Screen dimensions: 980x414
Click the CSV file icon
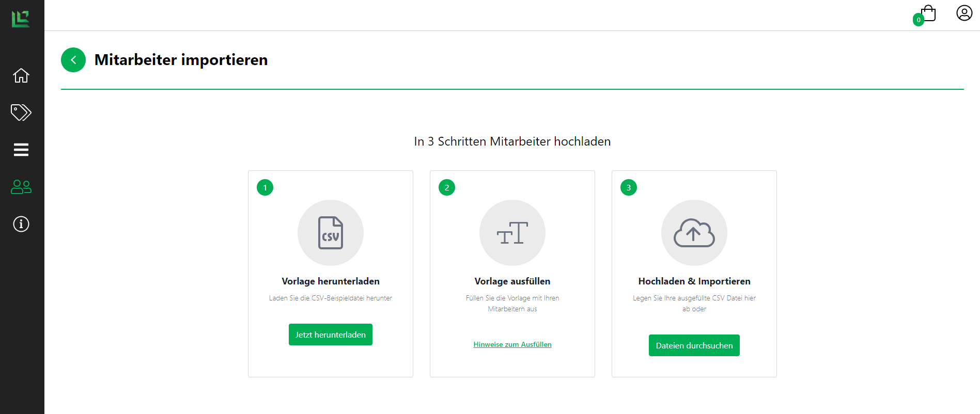point(331,233)
